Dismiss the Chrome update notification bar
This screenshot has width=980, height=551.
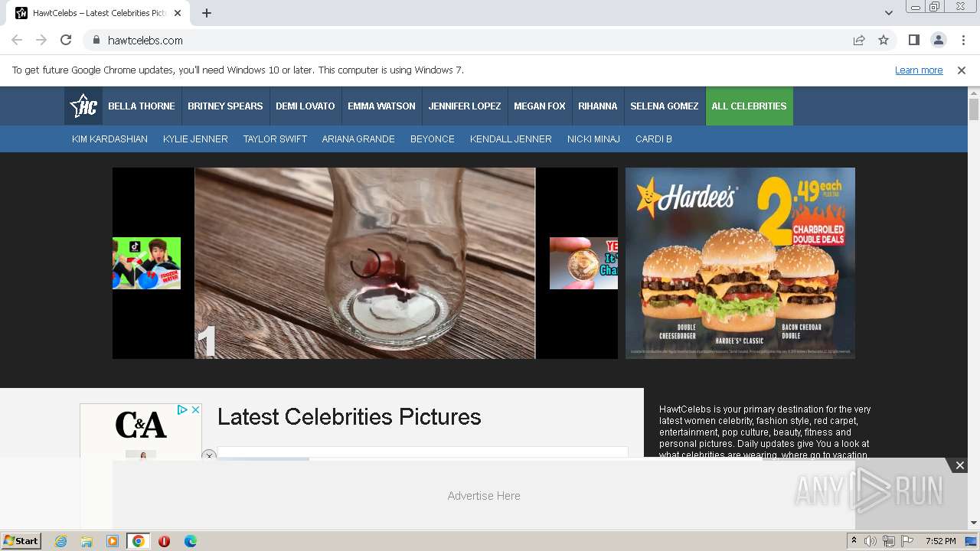click(962, 70)
